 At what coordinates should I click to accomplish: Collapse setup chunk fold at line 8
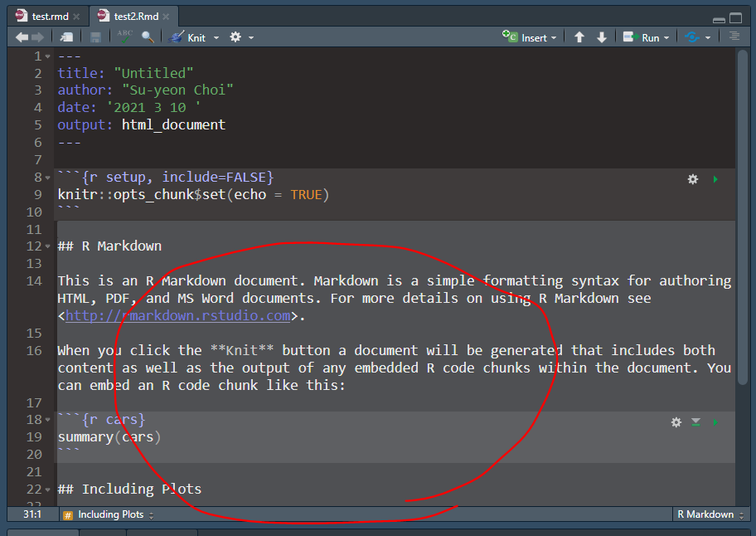point(48,178)
